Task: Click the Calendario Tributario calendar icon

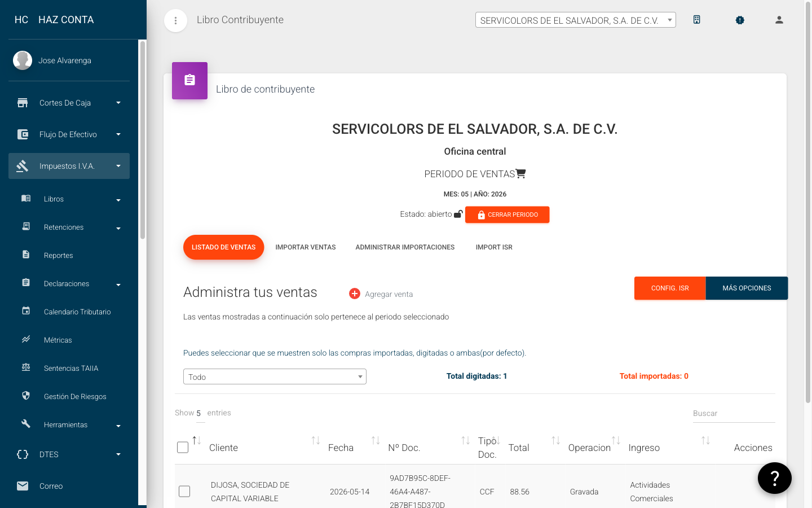Action: pos(26,311)
